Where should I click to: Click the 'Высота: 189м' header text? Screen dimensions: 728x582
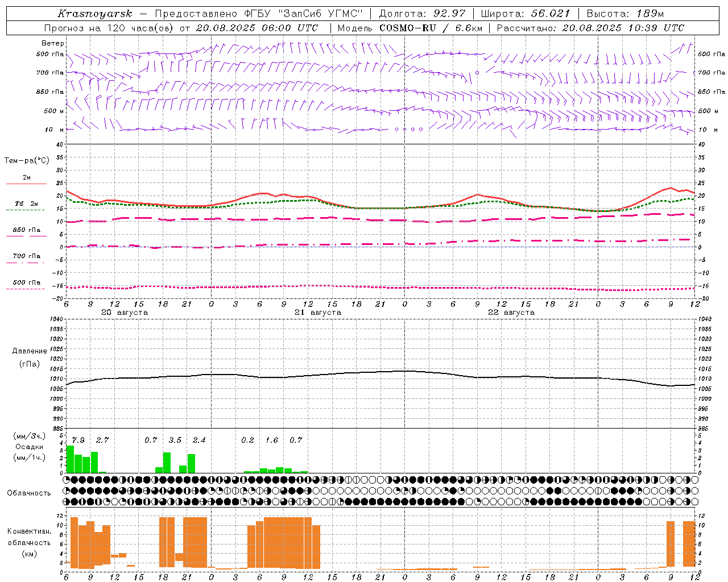[x=625, y=14]
